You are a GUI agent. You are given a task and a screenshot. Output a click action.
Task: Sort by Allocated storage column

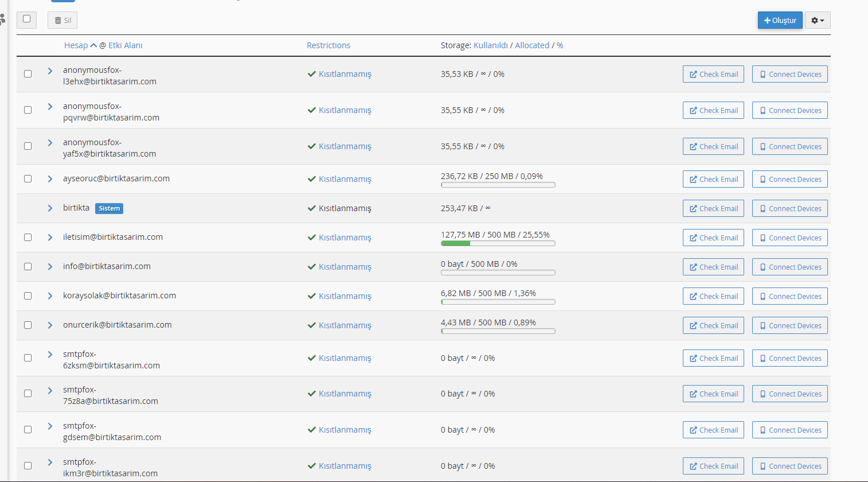point(532,45)
